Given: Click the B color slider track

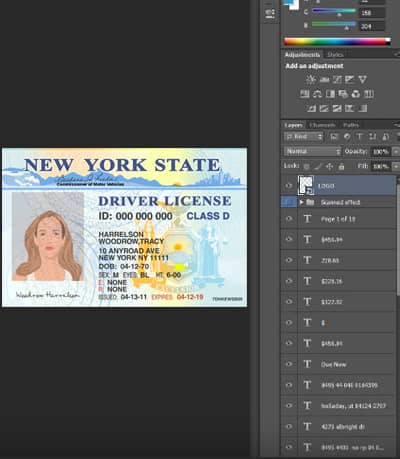Looking at the screenshot, I should point(334,24).
